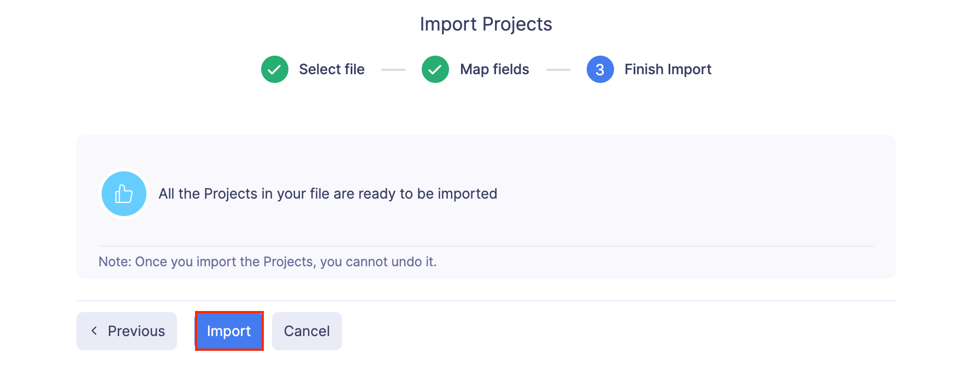This screenshot has width=980, height=371.
Task: Select the undo warning note text
Action: [267, 261]
